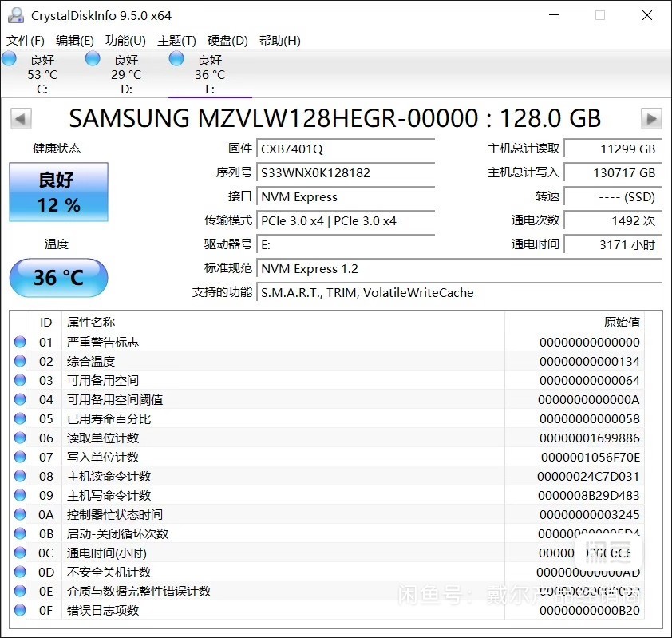672x638 pixels.
Task: Click the status dot for ID 05
Action: pos(20,418)
